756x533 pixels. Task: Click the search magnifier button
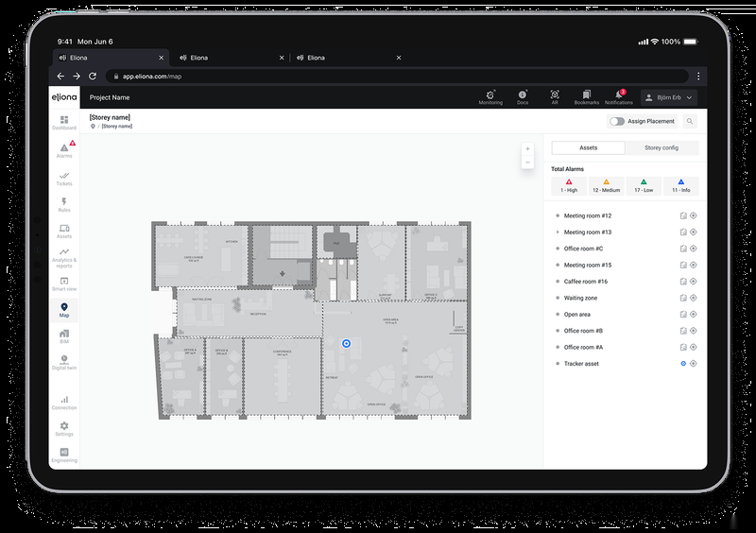coord(690,121)
